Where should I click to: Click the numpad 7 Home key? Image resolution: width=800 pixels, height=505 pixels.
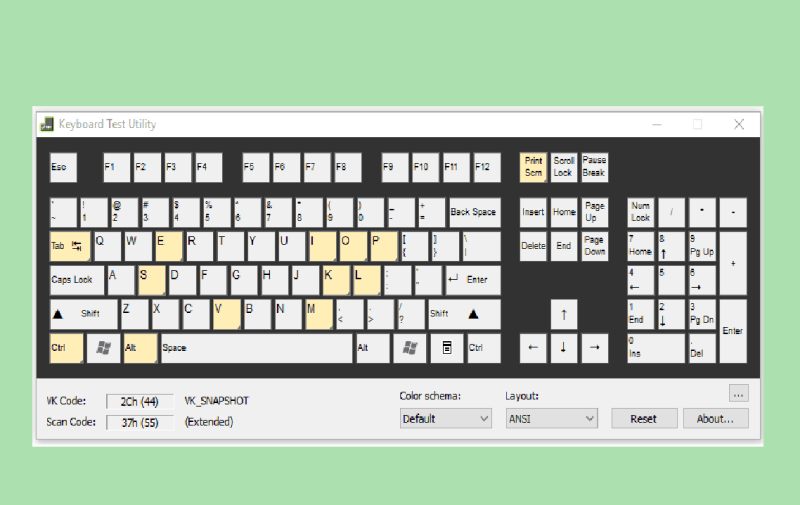click(640, 246)
